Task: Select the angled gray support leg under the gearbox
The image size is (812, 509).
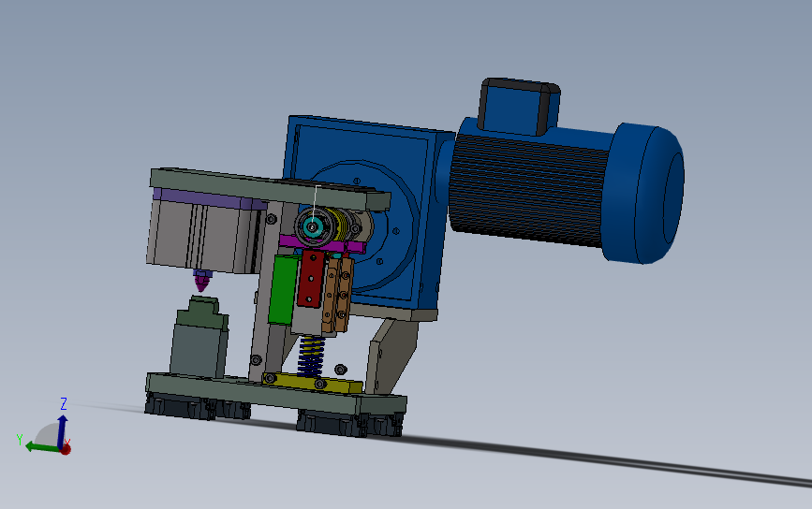Action: [391, 355]
